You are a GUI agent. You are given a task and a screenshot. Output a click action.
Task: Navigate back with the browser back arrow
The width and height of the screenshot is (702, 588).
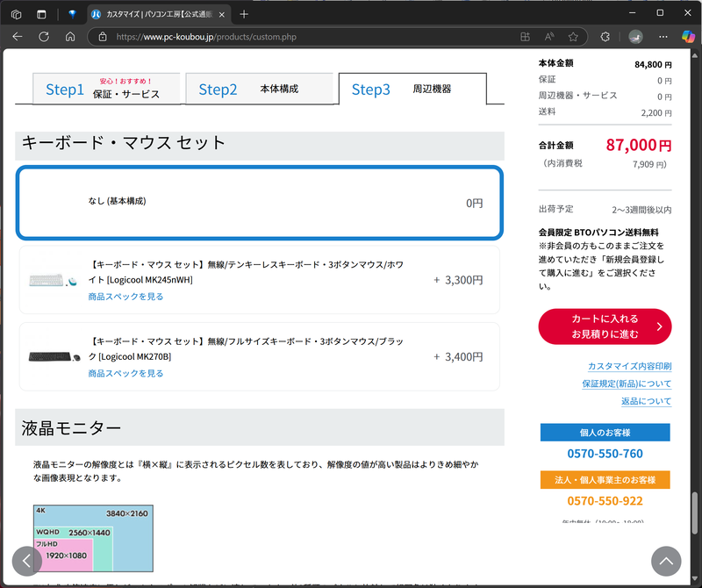(x=18, y=37)
